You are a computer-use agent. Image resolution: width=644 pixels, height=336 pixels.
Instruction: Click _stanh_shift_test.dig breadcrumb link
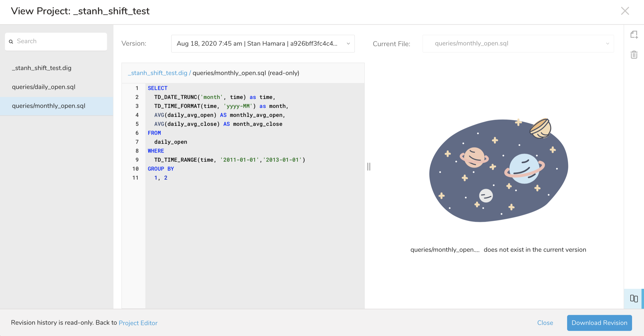coord(158,73)
